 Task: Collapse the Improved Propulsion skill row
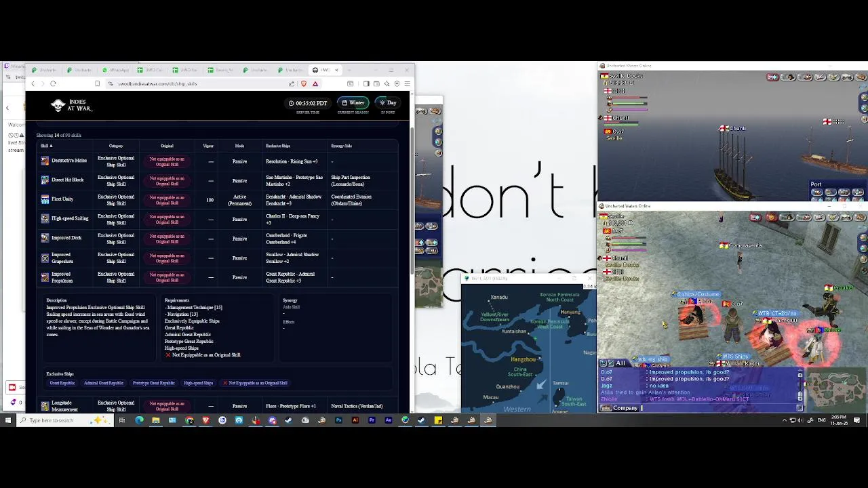(62, 277)
